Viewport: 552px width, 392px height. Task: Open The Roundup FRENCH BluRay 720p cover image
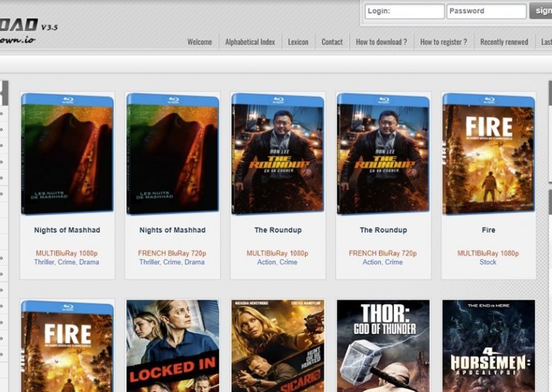[x=383, y=154]
